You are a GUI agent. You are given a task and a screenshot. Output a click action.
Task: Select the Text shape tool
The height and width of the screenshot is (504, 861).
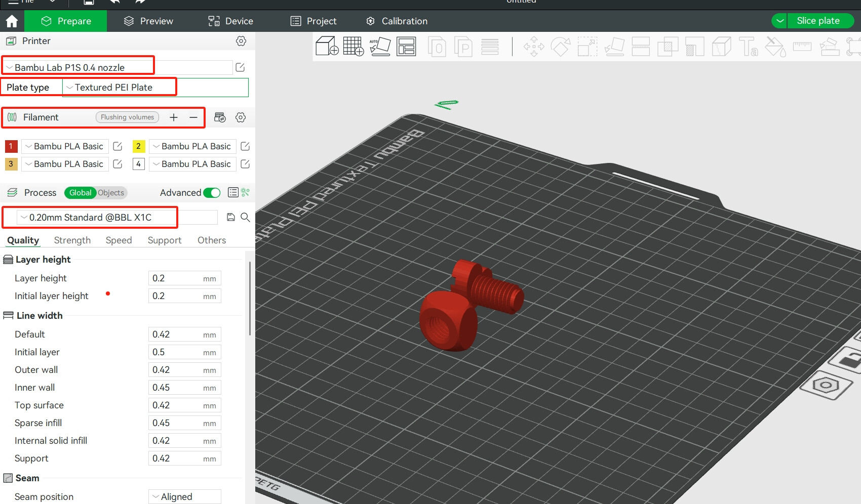click(748, 47)
